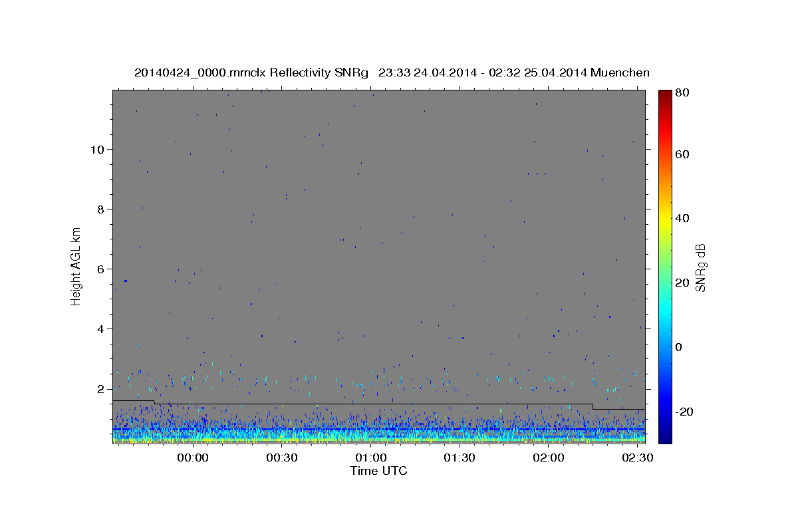
Task: Click the height tick label 10
Action: [97, 150]
